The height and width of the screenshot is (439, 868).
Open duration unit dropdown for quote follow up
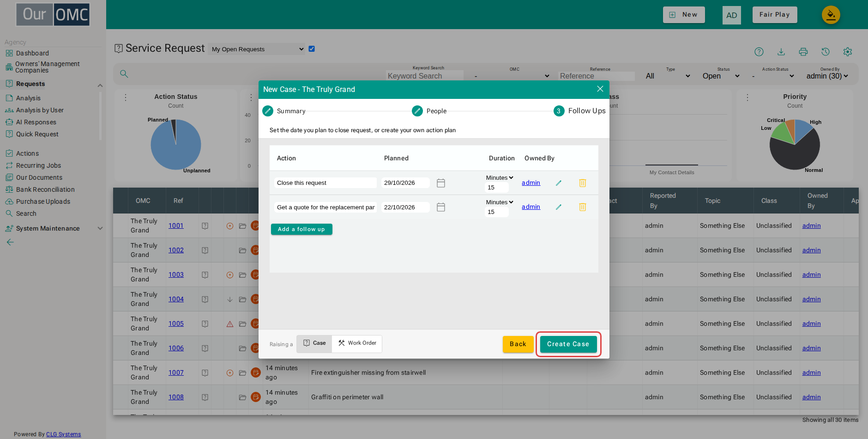[x=500, y=202]
